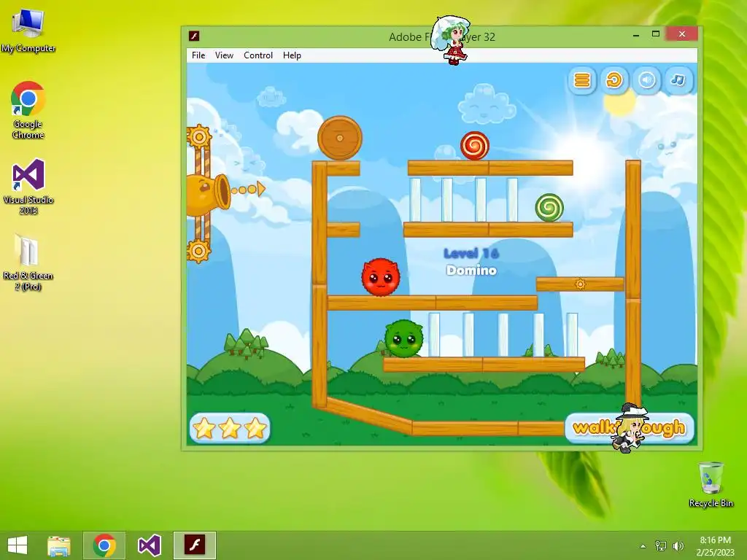Open File Explorer from the taskbar

59,545
